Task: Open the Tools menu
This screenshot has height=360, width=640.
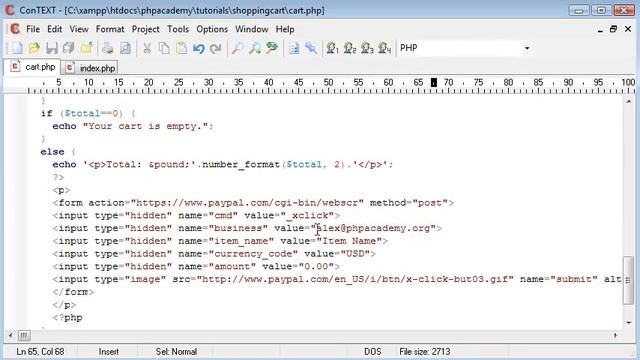Action: point(178,29)
